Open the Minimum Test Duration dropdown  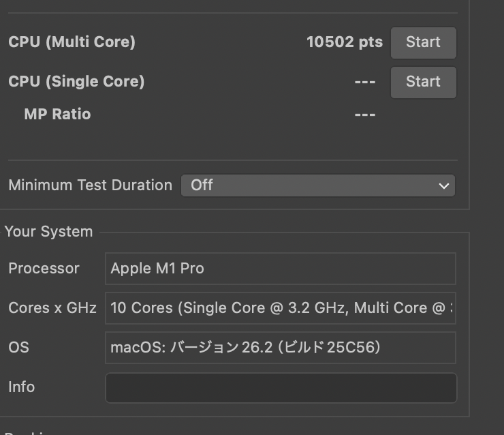pyautogui.click(x=317, y=185)
